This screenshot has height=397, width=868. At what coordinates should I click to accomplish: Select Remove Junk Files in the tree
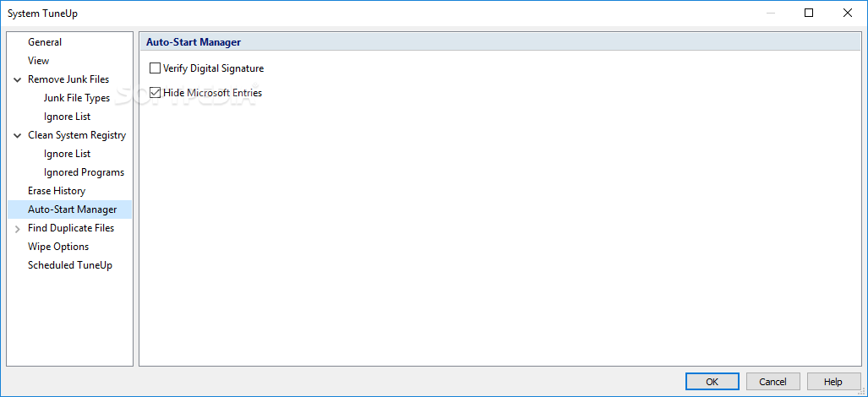[68, 79]
